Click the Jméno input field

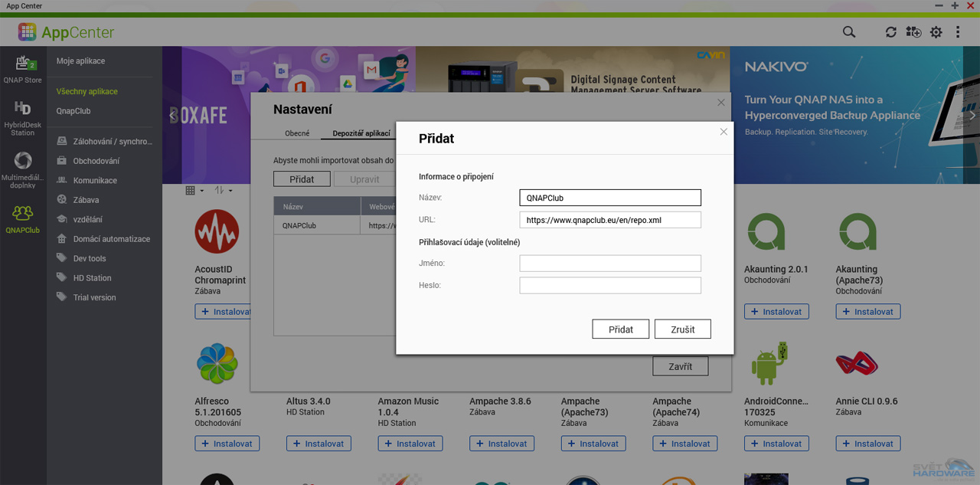point(610,264)
